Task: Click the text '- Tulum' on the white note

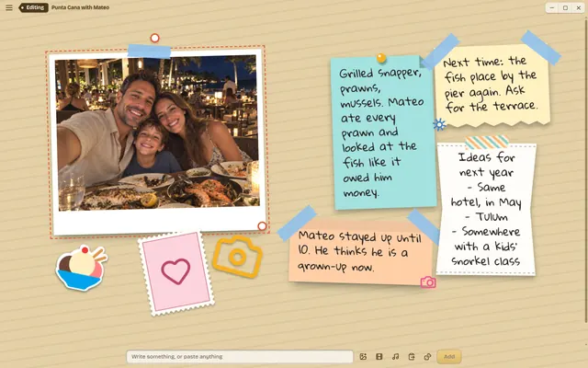Action: pyautogui.click(x=486, y=217)
